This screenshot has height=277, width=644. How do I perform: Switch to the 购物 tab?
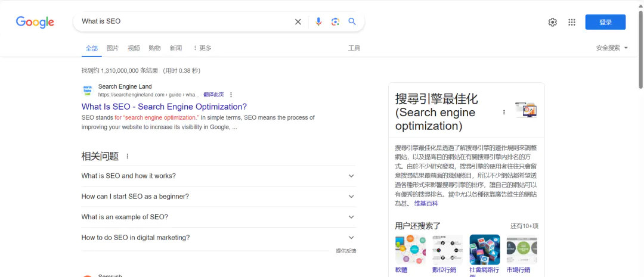(x=154, y=48)
